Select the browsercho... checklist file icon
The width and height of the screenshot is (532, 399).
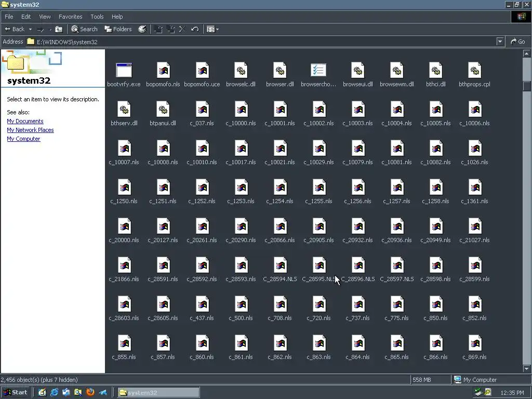click(x=318, y=71)
